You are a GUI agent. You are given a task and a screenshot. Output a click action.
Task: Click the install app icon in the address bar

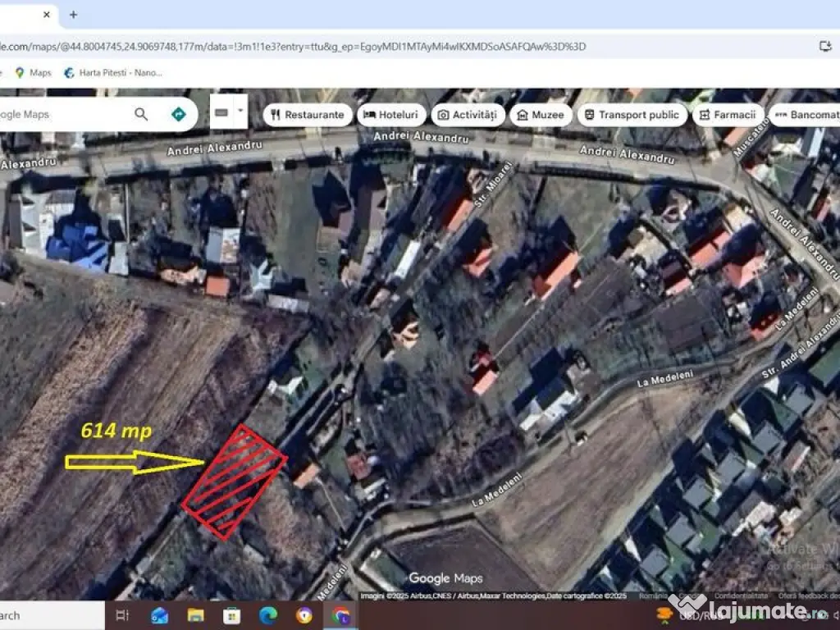(826, 46)
